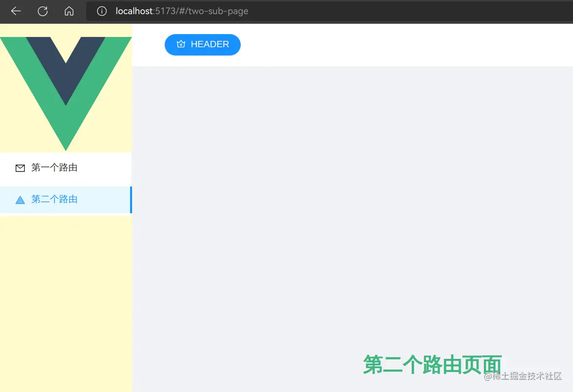Open browser home page icon

[x=69, y=11]
